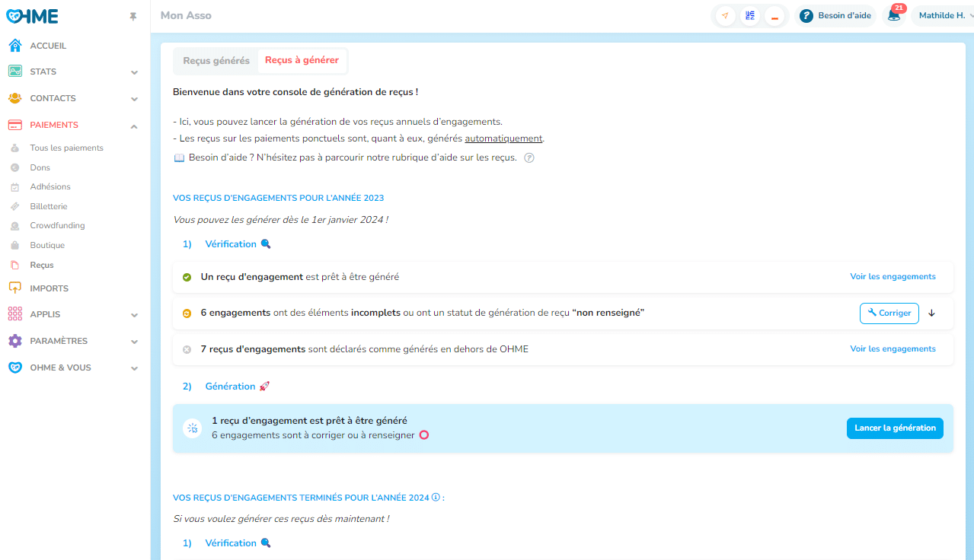Select the Reçus à générer tab
The width and height of the screenshot is (974, 560).
pyautogui.click(x=302, y=61)
